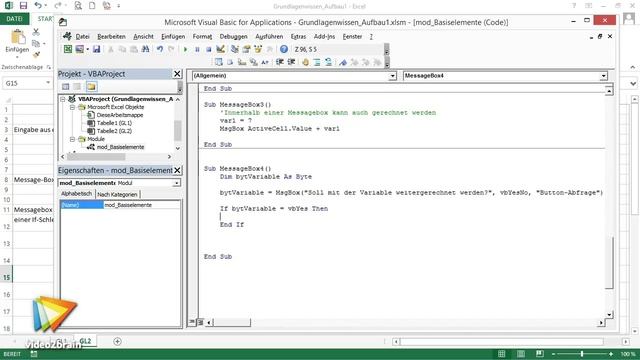
Task: Select the Alphabetisch properties tab
Action: tap(77, 194)
